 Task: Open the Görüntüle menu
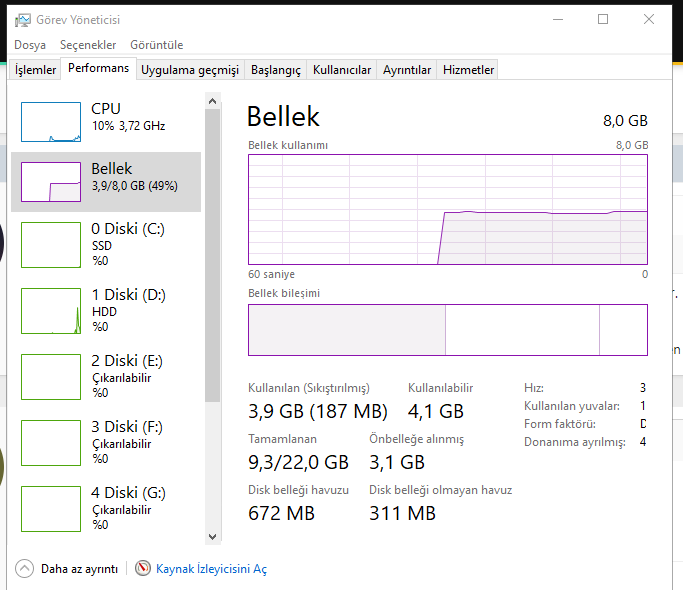(x=158, y=45)
